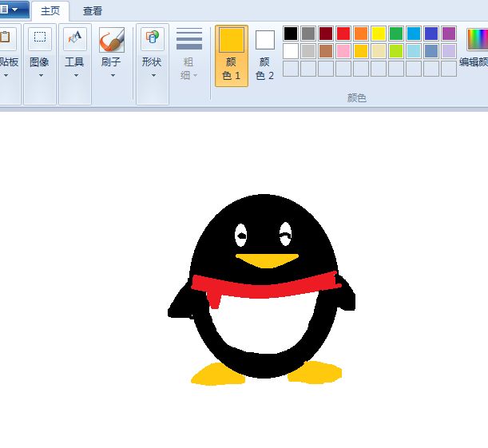Click the penguin's white belly on canvas
The image size is (488, 448).
pyautogui.click(x=264, y=325)
